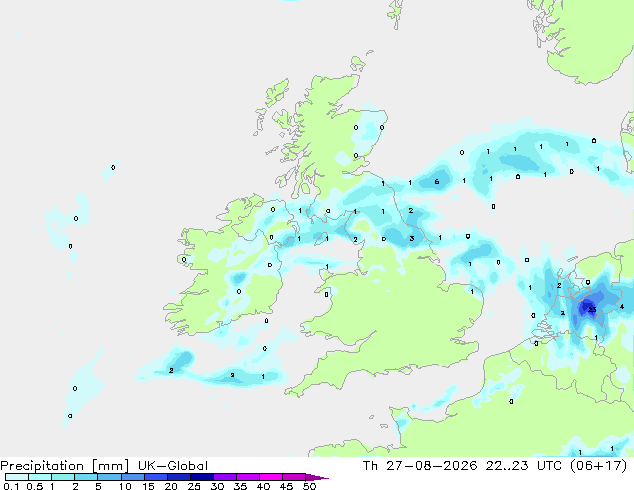
Task: Click the 1–2 mm legend color swatch
Action: pos(63,477)
